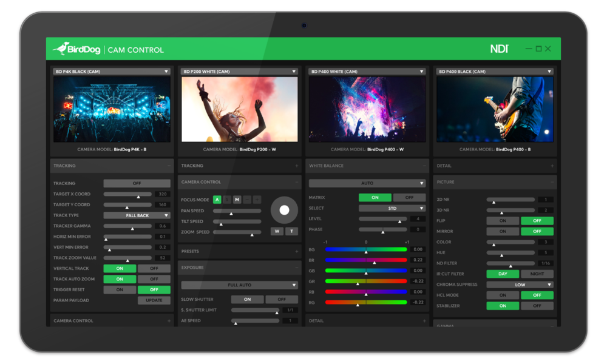The image size is (607, 364).
Task: Set focus mode to Auto (A)
Action: [x=217, y=200]
